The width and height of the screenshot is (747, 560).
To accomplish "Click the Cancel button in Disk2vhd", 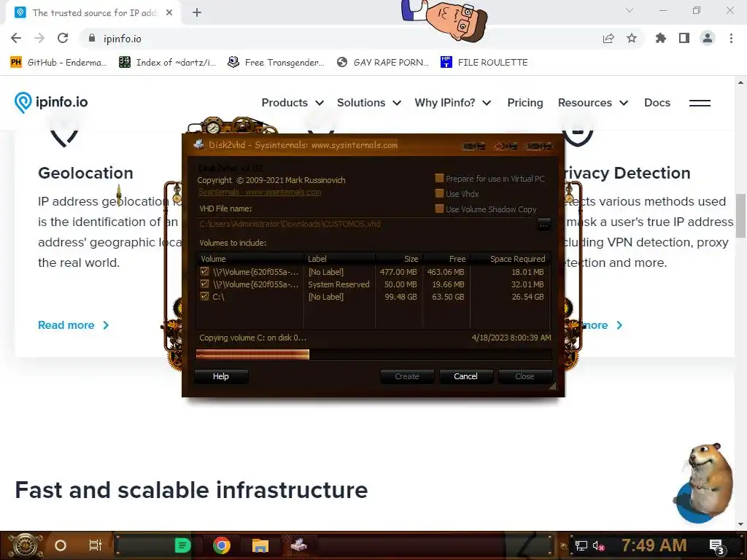I will pos(465,376).
